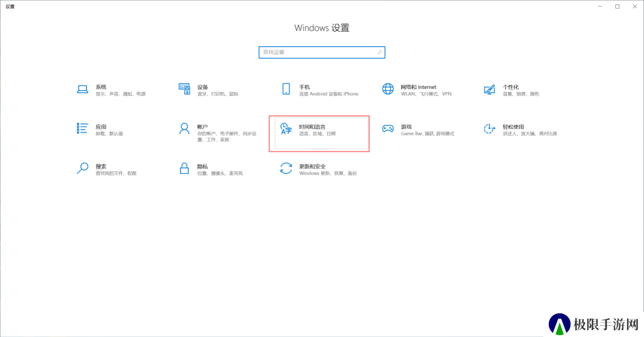Click the text "WLAN、飞行模式、VPN"
Viewport: 644px width, 337px height.
[x=426, y=94]
